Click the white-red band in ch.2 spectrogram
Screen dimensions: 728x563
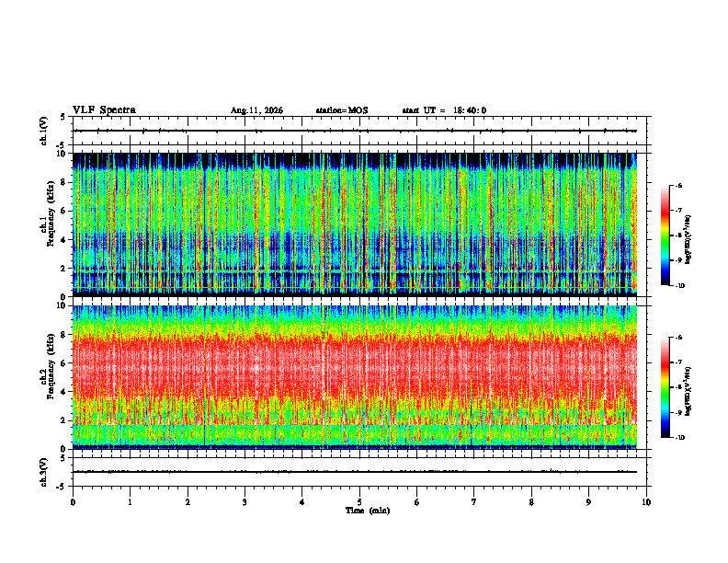click(355, 367)
